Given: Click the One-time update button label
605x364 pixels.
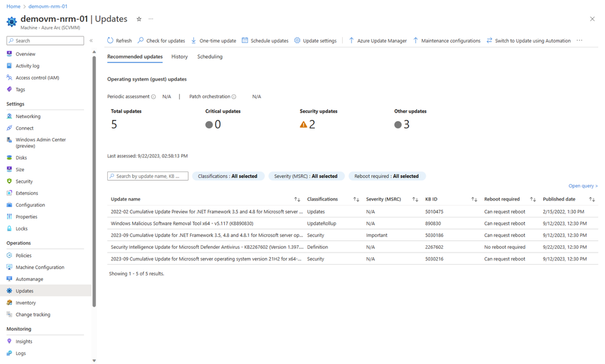Looking at the screenshot, I should point(217,41).
